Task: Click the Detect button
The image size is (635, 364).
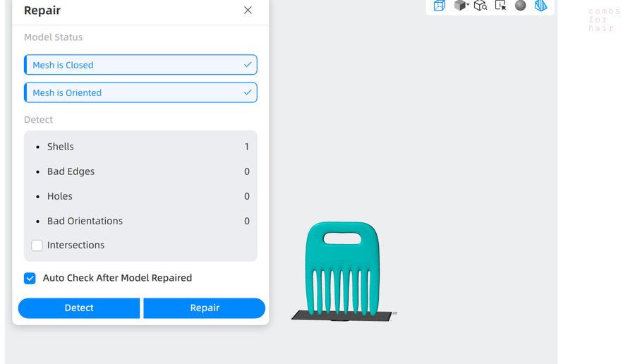Action: tap(79, 308)
